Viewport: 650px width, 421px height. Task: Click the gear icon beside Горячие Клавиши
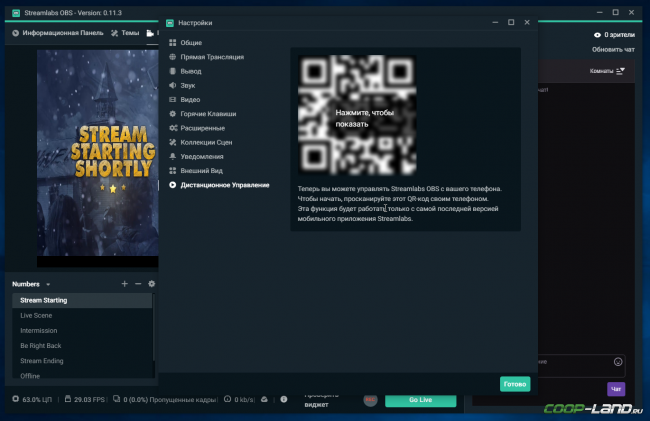[x=172, y=114]
